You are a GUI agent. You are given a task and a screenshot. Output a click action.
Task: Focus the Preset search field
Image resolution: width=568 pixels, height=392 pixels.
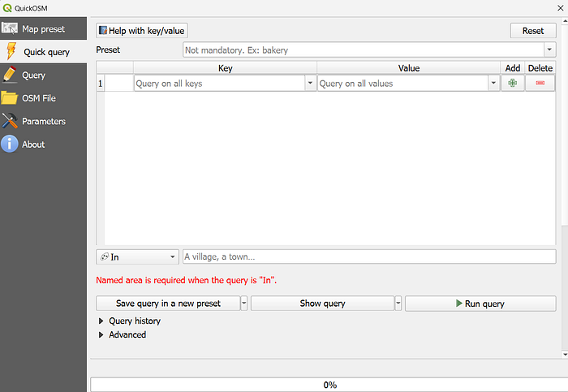[364, 50]
